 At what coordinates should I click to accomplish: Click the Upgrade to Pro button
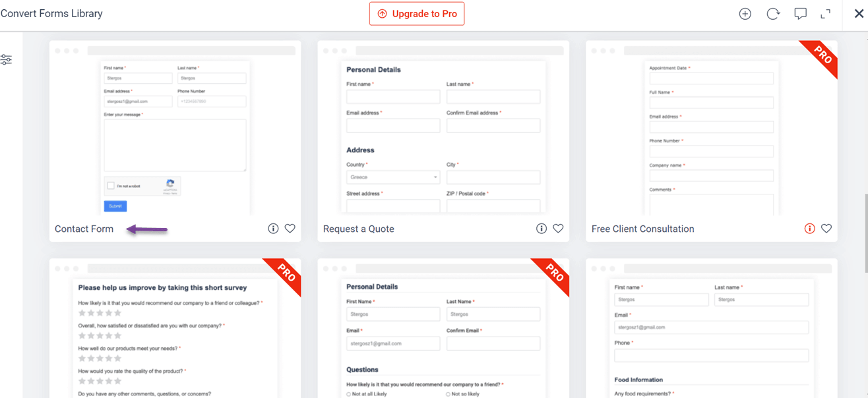coord(417,14)
